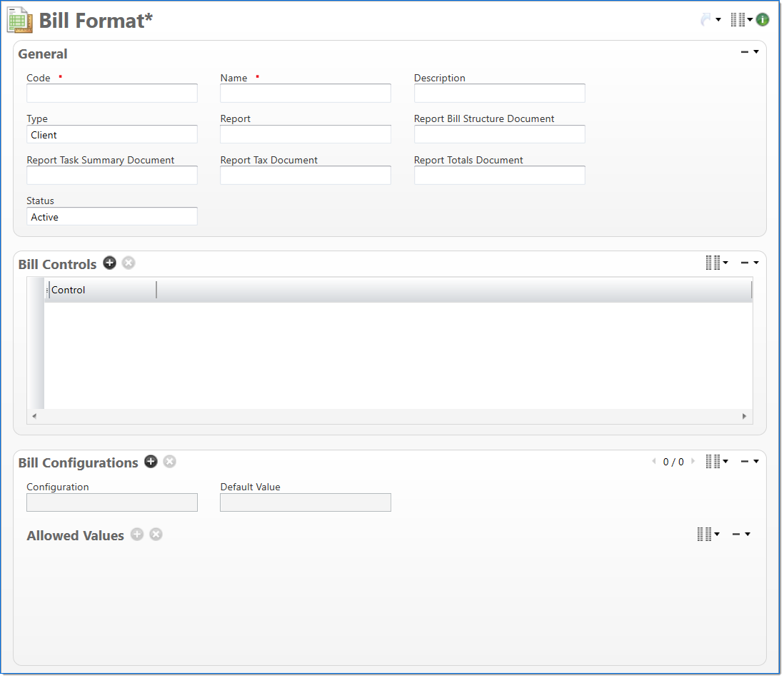The height and width of the screenshot is (678, 784).
Task: Click the Status field showing Active
Action: (x=112, y=217)
